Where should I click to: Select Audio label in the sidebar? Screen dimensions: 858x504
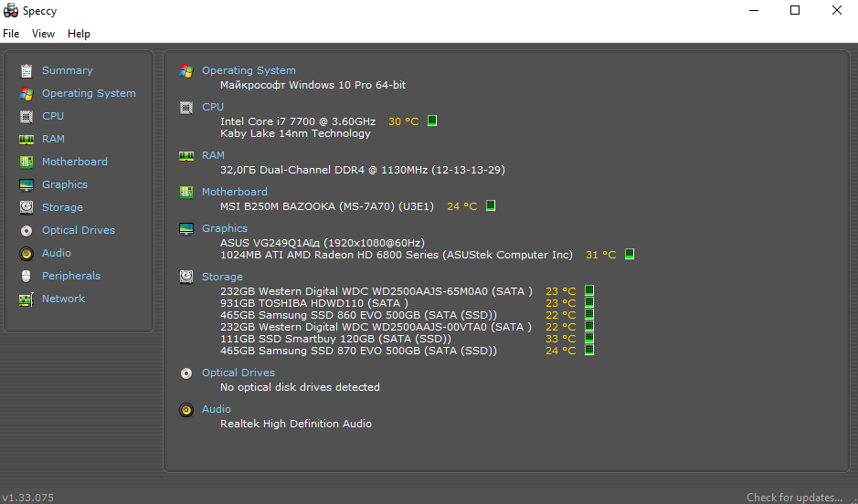coord(57,253)
